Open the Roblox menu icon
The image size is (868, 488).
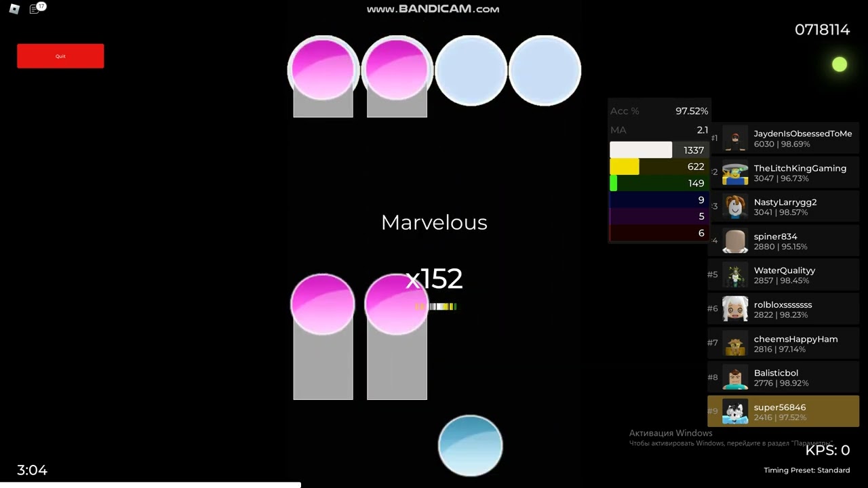click(14, 9)
